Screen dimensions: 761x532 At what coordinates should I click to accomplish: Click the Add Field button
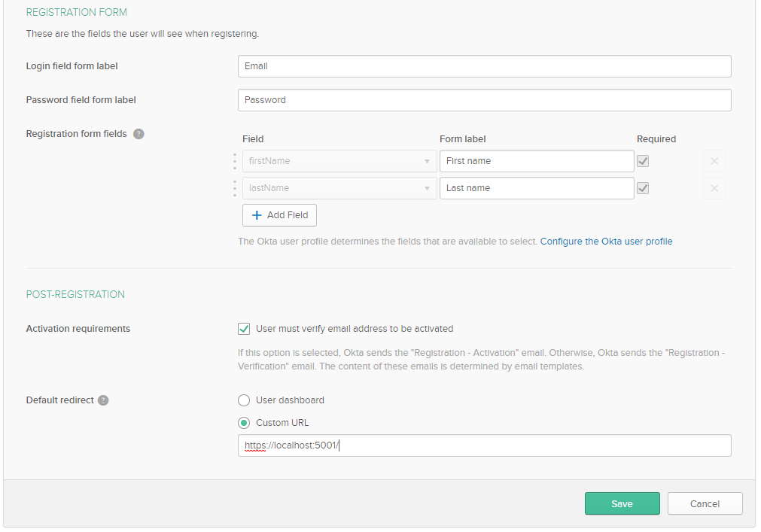click(279, 215)
